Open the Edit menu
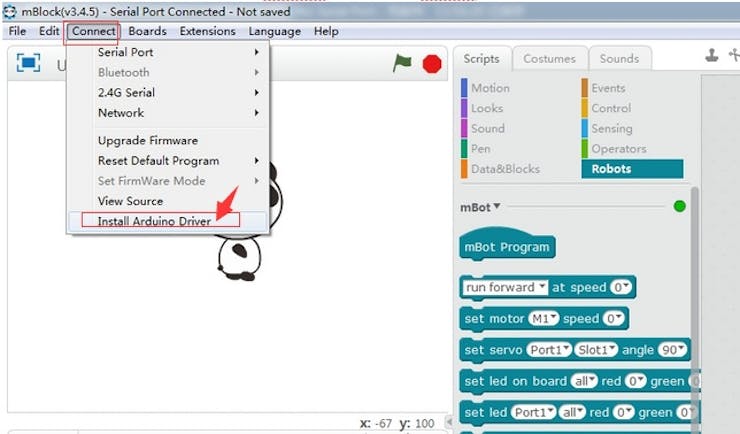This screenshot has height=434, width=740. click(49, 31)
